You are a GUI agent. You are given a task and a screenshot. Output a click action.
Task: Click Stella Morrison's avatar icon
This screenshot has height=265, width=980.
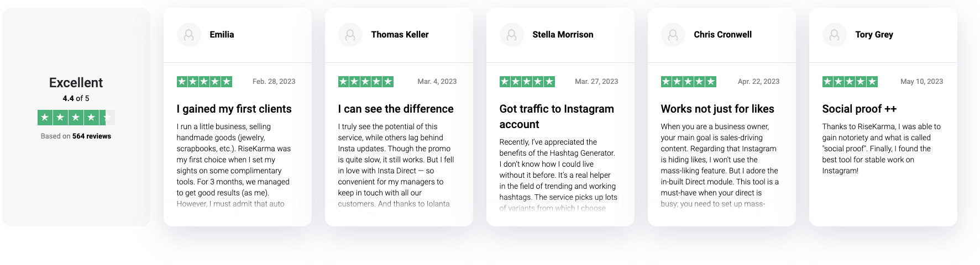pos(511,35)
